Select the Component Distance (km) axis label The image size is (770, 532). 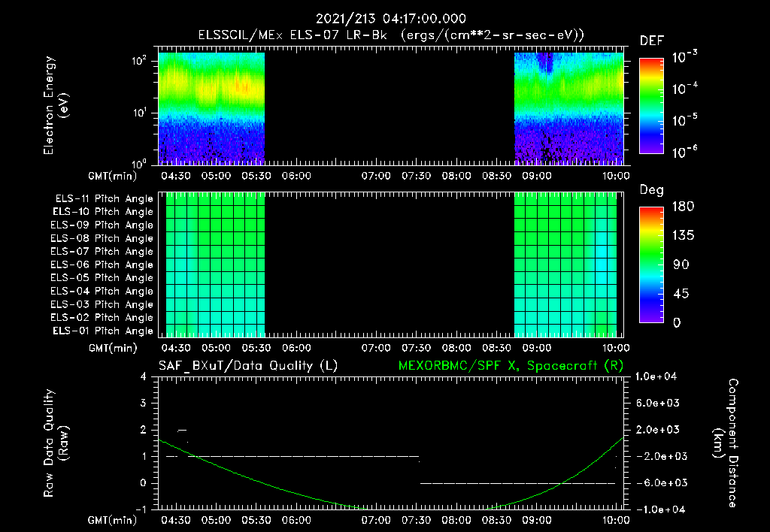pos(726,443)
